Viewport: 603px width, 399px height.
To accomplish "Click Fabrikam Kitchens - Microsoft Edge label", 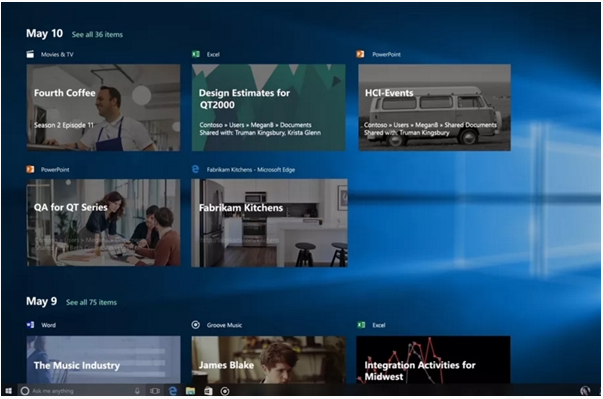I will [x=251, y=170].
